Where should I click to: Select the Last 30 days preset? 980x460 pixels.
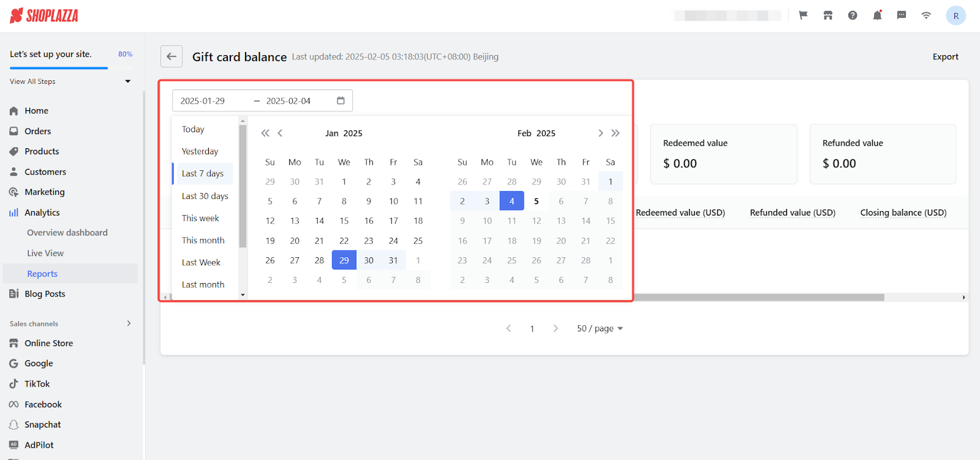click(x=205, y=196)
